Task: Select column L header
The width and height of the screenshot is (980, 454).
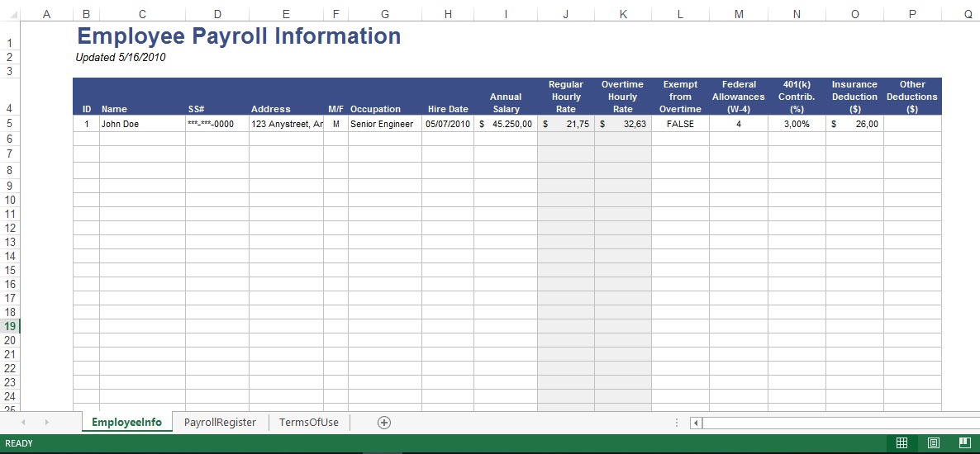Action: click(680, 14)
